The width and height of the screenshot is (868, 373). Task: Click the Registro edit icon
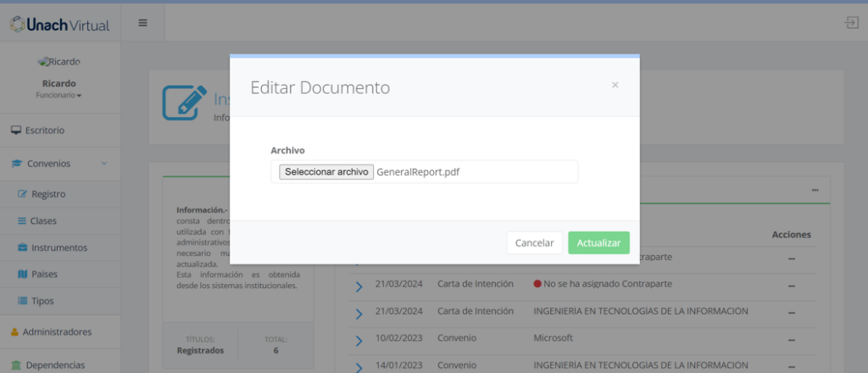pyautogui.click(x=22, y=194)
